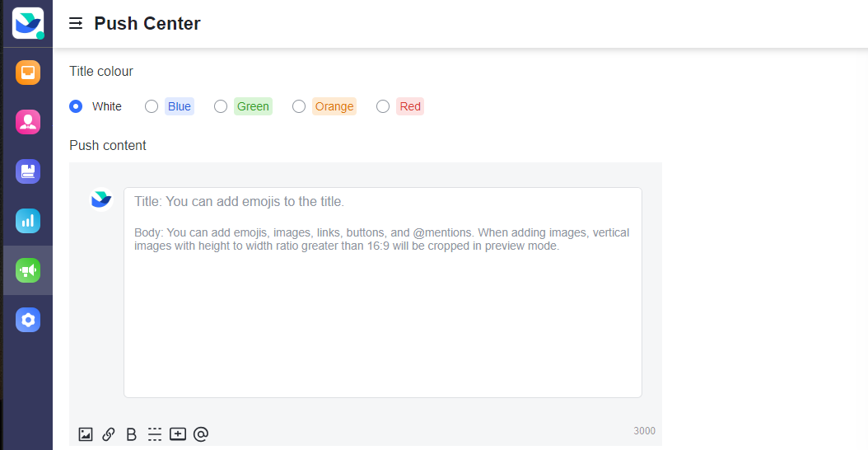The width and height of the screenshot is (868, 450).
Task: Add a button using the plus-box icon
Action: (178, 434)
